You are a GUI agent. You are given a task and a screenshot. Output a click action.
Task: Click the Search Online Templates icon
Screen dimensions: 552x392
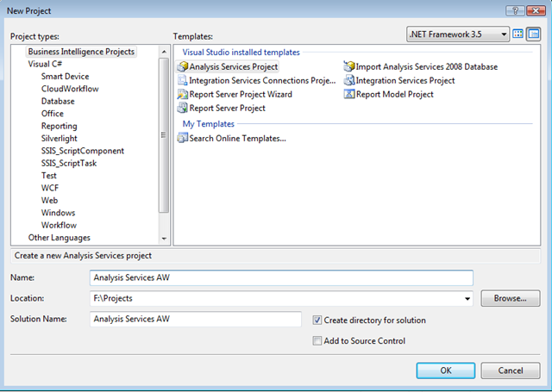point(182,138)
